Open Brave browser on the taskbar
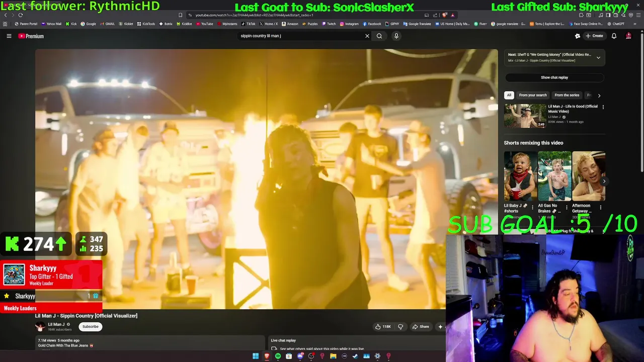Viewport: 644px width, 362px height. (x=267, y=356)
